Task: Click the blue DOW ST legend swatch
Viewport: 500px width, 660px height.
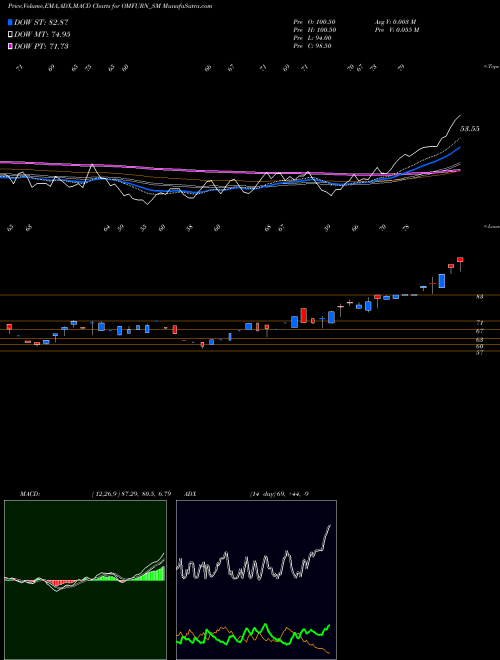Action: (x=10, y=22)
